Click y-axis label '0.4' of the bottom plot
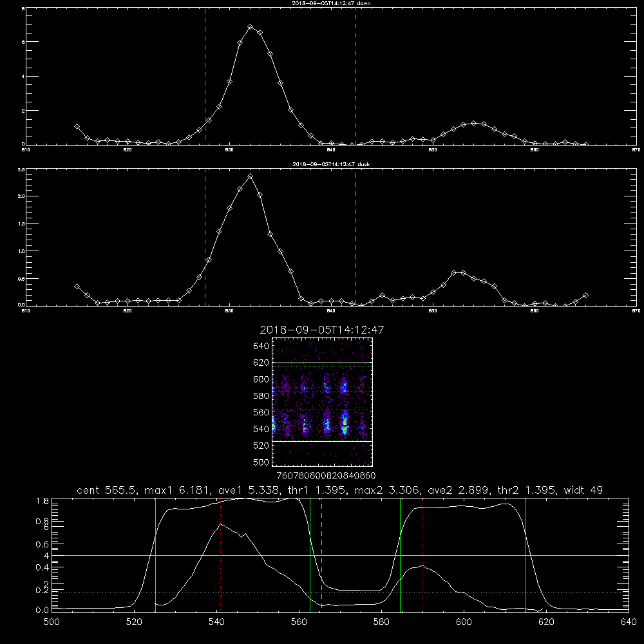Viewport: 644px width, 644px height. pyautogui.click(x=43, y=567)
